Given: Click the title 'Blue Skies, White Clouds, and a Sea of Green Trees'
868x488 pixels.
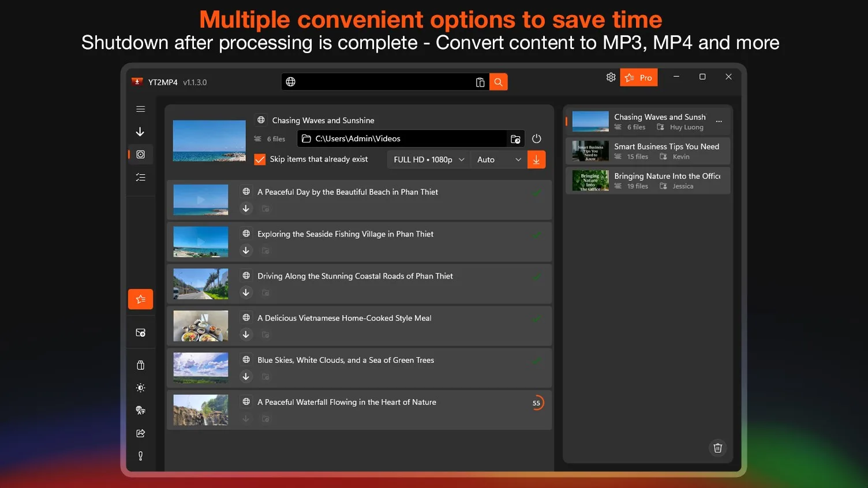Looking at the screenshot, I should coord(346,361).
